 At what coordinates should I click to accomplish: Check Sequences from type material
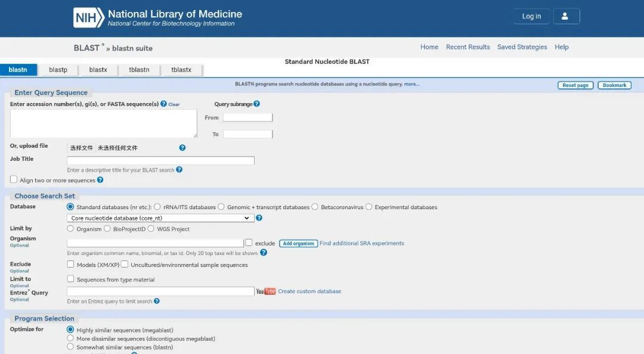(x=70, y=279)
